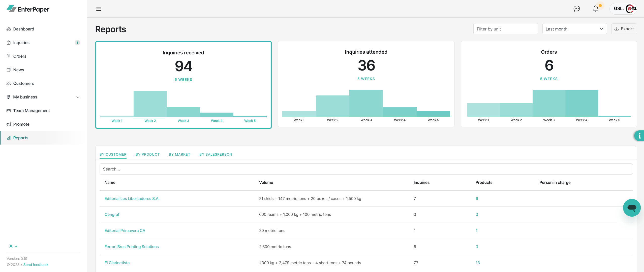The height and width of the screenshot is (272, 644).
Task: Select the Inquiries received card
Action: tap(183, 85)
